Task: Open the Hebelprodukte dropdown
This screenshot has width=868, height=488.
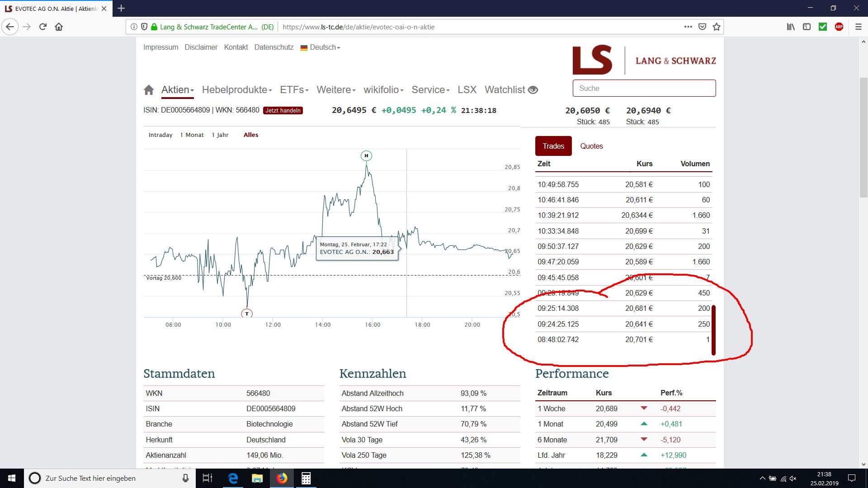Action: point(236,90)
